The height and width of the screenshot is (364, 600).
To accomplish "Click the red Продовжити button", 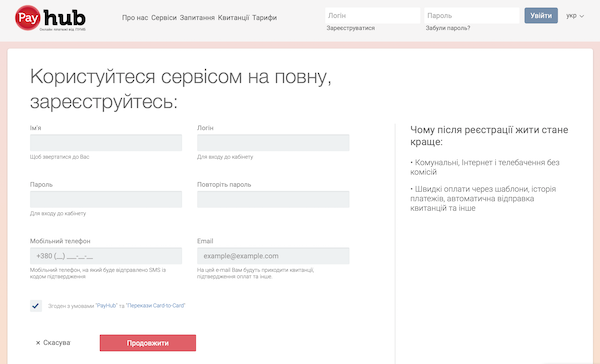I will pyautogui.click(x=148, y=343).
